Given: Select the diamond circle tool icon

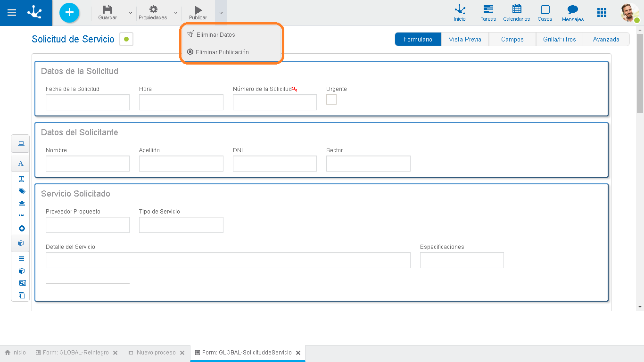Looking at the screenshot, I should [22, 229].
